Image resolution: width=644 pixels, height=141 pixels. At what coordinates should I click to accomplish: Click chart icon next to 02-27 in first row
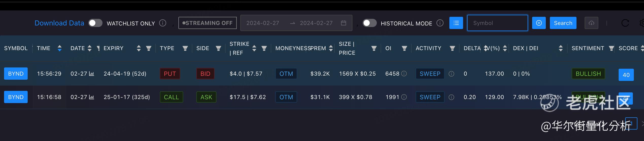point(92,74)
